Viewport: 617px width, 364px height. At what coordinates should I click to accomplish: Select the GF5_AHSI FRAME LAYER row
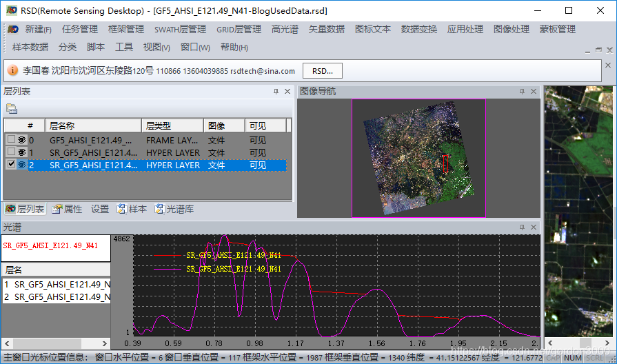click(x=146, y=140)
